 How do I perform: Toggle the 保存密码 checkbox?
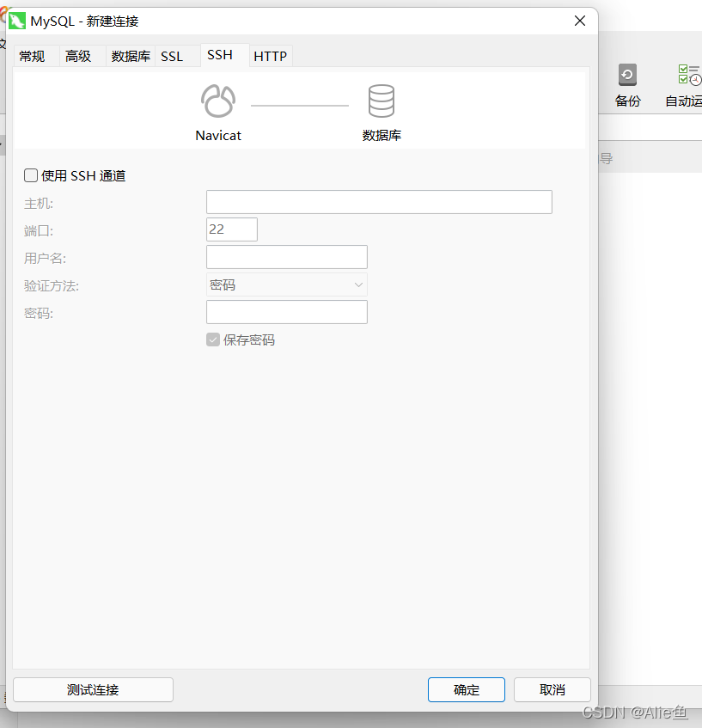tap(213, 340)
